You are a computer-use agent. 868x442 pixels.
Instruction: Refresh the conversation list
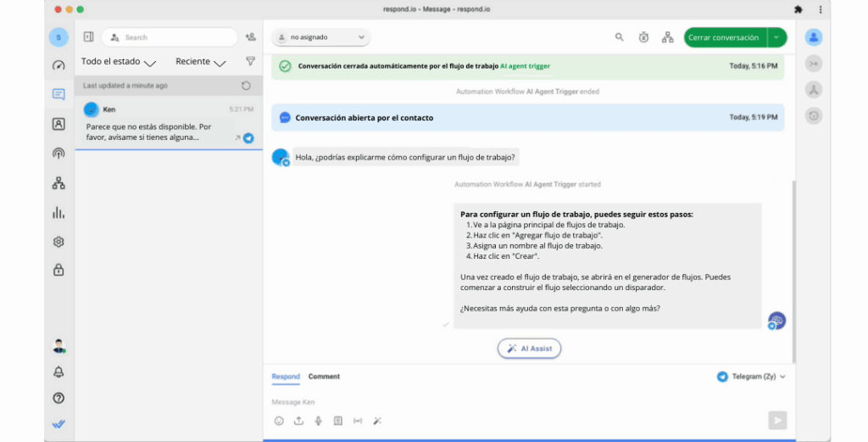tap(246, 86)
